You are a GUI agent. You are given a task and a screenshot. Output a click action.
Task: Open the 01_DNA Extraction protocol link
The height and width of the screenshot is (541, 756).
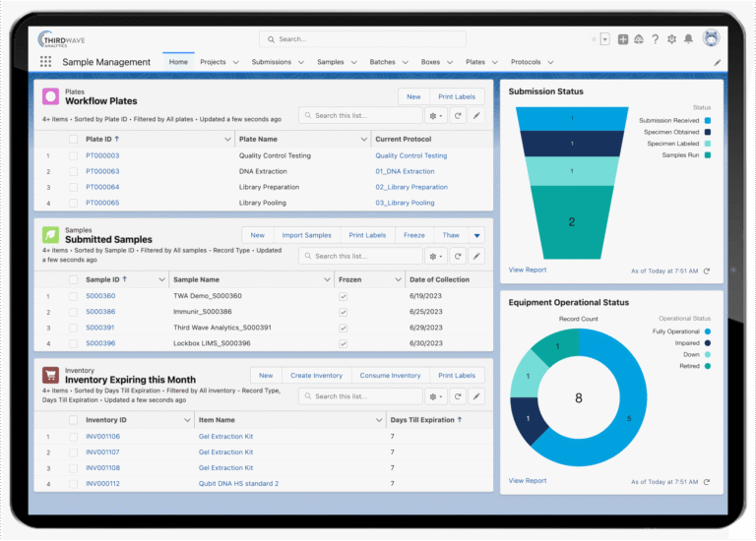(x=405, y=171)
